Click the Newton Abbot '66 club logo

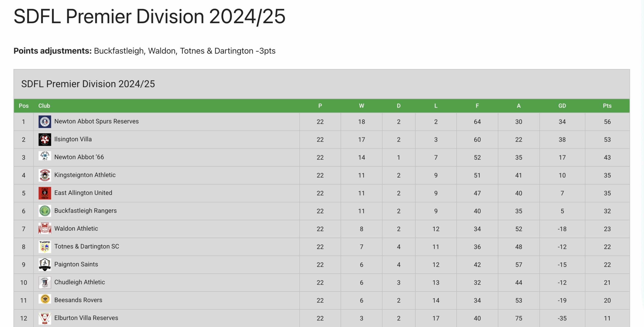(x=45, y=156)
